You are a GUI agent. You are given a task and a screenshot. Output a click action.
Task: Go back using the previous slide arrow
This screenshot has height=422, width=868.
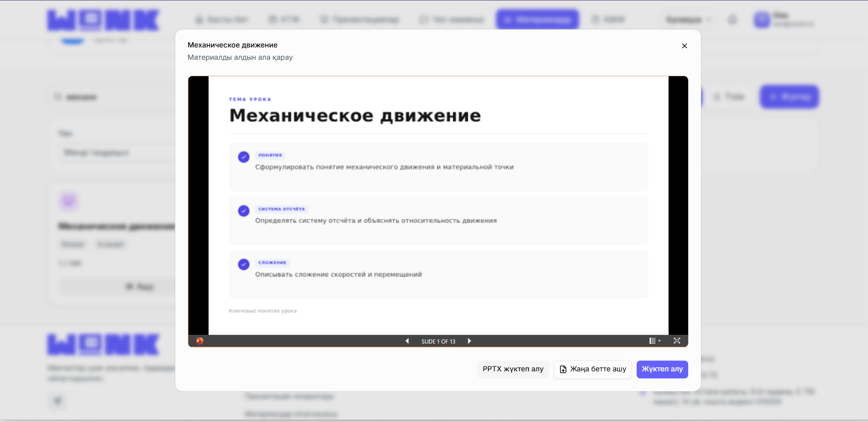click(407, 341)
